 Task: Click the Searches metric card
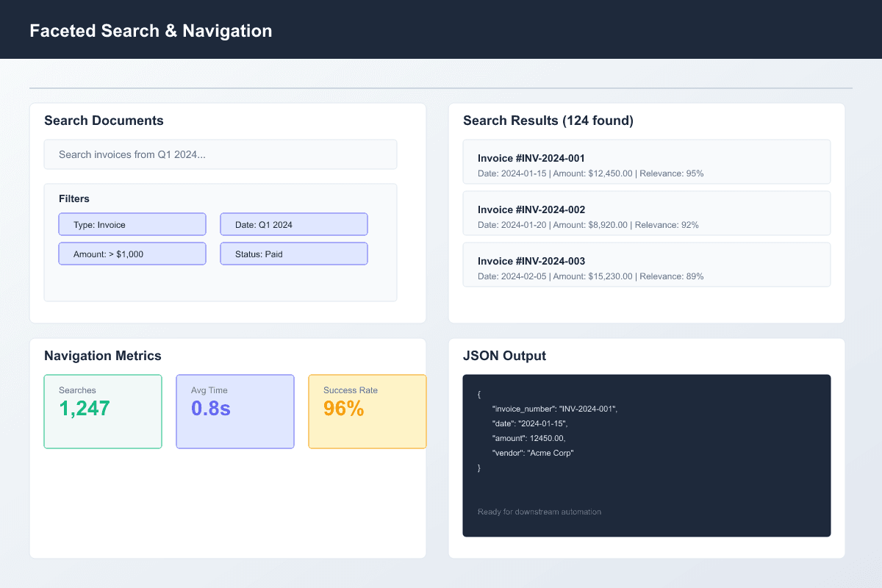click(103, 412)
